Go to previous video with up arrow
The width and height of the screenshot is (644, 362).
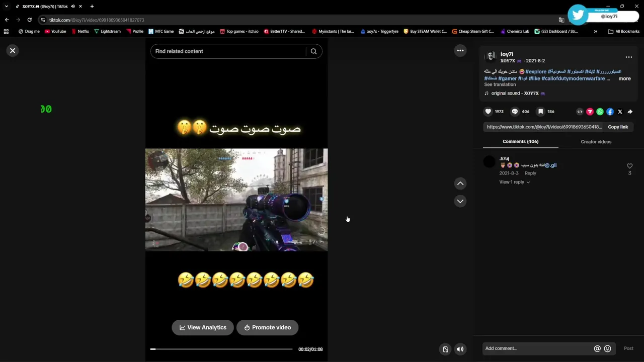[460, 184]
